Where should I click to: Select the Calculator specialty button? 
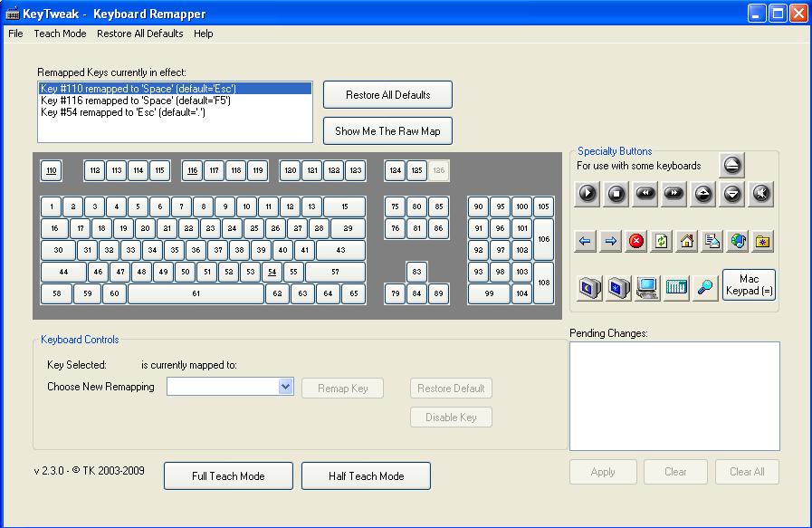[x=675, y=288]
